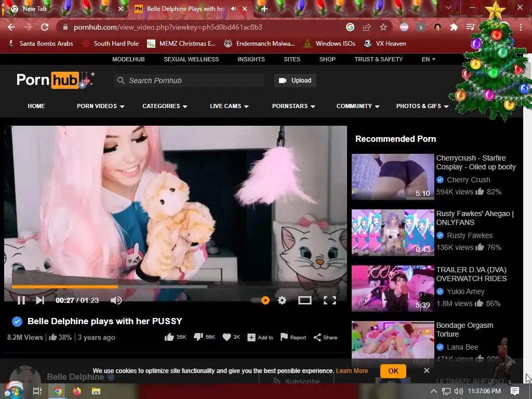Viewport: 532px width, 399px height.
Task: Enter fullscreen video mode
Action: tap(330, 300)
